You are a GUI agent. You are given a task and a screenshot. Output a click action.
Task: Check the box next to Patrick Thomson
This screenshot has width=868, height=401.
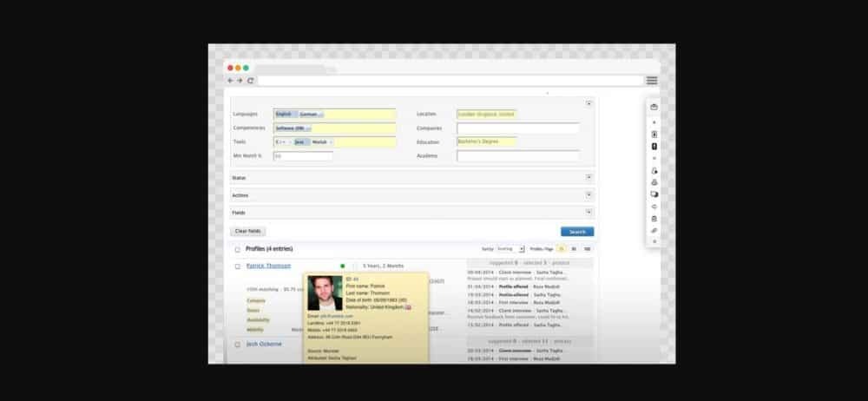(237, 266)
